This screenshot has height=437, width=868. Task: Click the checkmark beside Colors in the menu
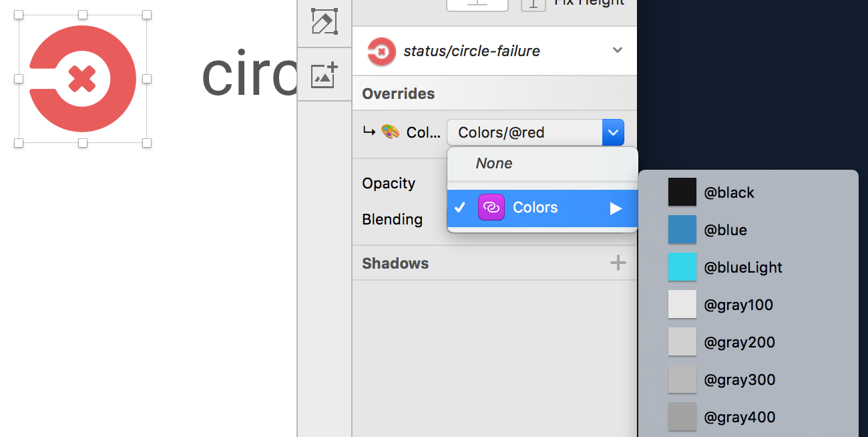click(459, 207)
